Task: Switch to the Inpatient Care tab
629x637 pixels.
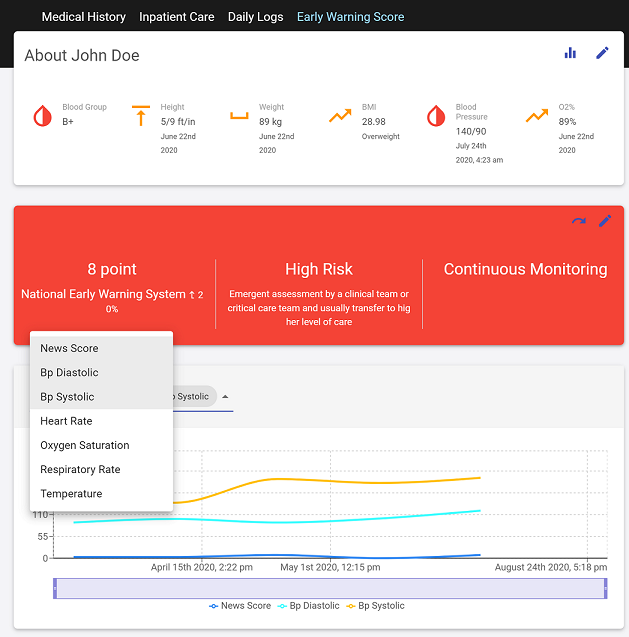Action: [x=176, y=17]
